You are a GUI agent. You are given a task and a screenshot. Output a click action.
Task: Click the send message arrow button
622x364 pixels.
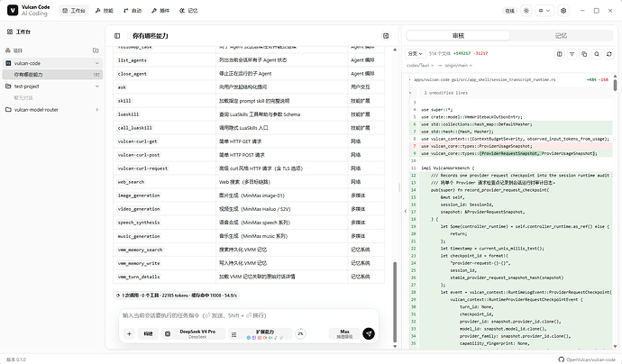pos(369,334)
